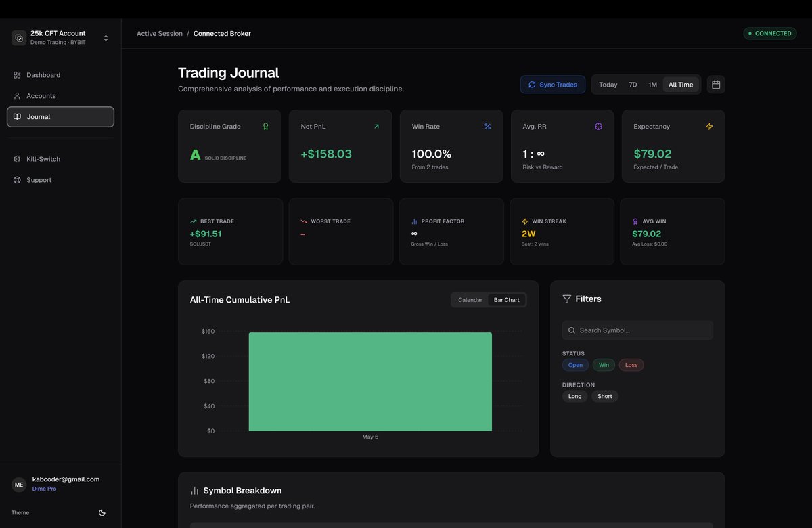
Task: Select the Today time range
Action: pyautogui.click(x=608, y=85)
